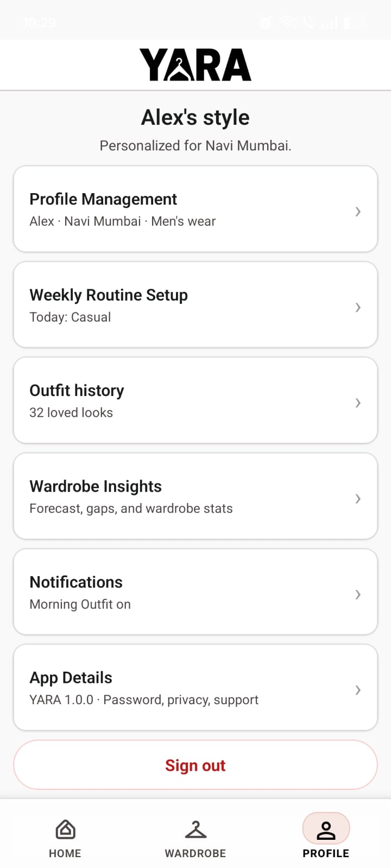Tap the Notifications row chevron
This screenshot has width=391, height=868.
pos(358,595)
